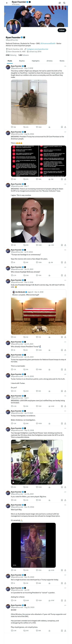The width and height of the screenshot is (72, 644).
Task: Open more menu on the Sully post
Action: pos(65,280)
